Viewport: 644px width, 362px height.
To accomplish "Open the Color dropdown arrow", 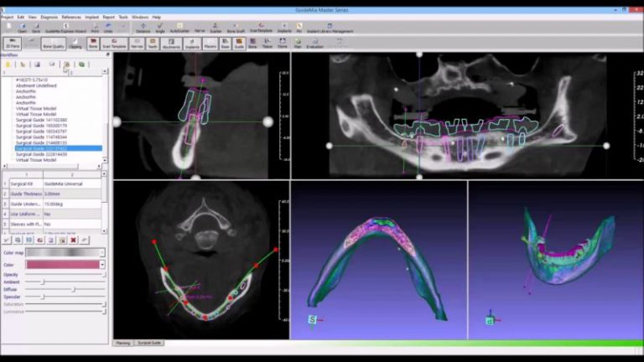I will [x=102, y=265].
